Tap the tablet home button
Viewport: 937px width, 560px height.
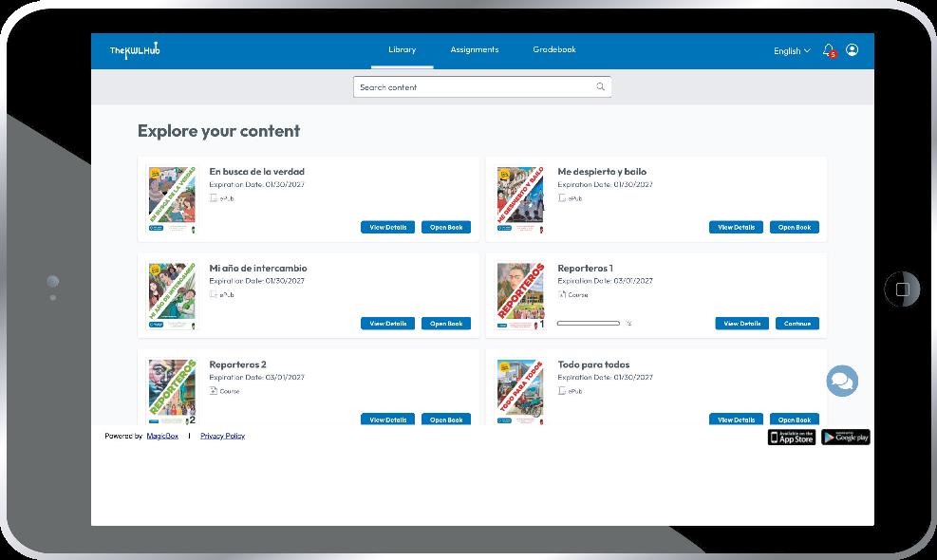tap(902, 289)
